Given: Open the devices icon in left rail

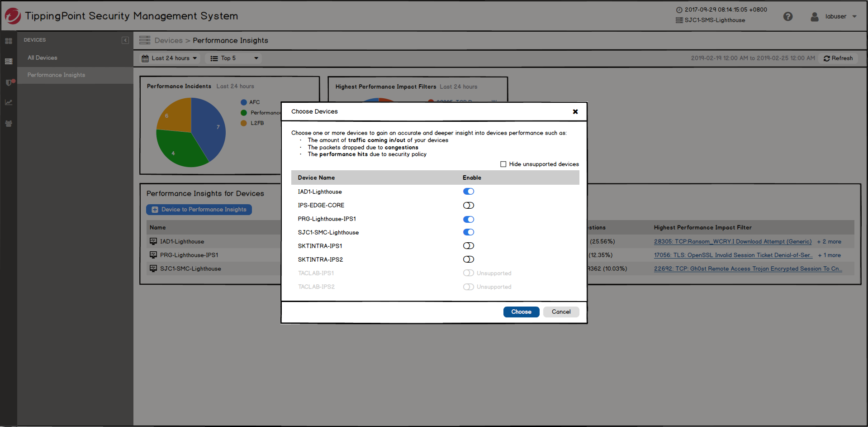Looking at the screenshot, I should click(x=9, y=62).
